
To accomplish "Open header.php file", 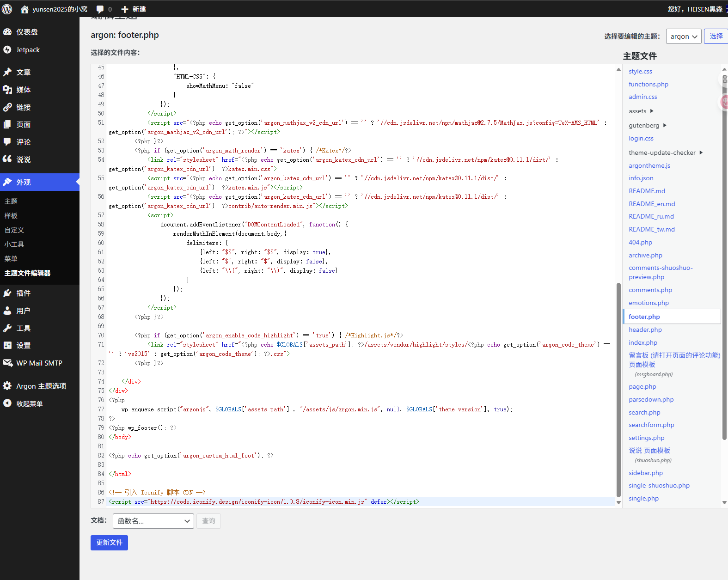I will pos(645,330).
